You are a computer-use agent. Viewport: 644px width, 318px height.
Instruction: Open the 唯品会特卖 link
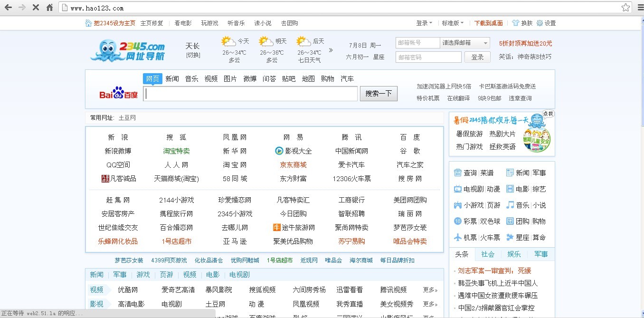click(410, 241)
